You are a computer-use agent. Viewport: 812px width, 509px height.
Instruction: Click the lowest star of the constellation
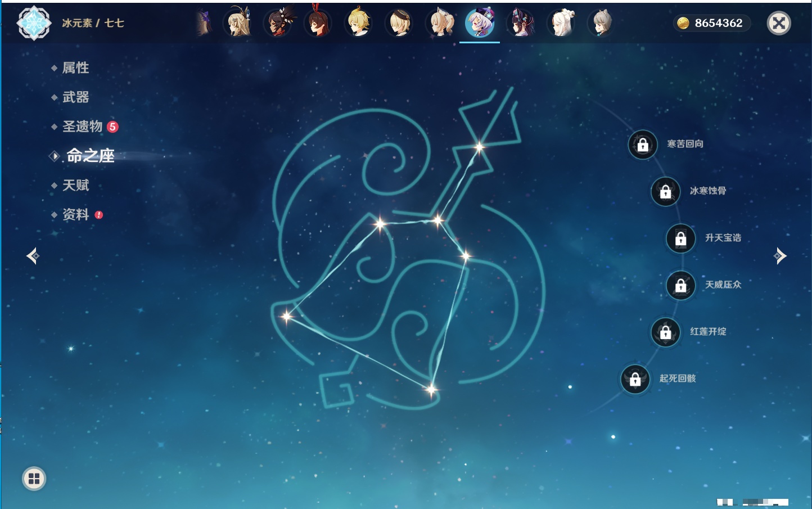(431, 389)
